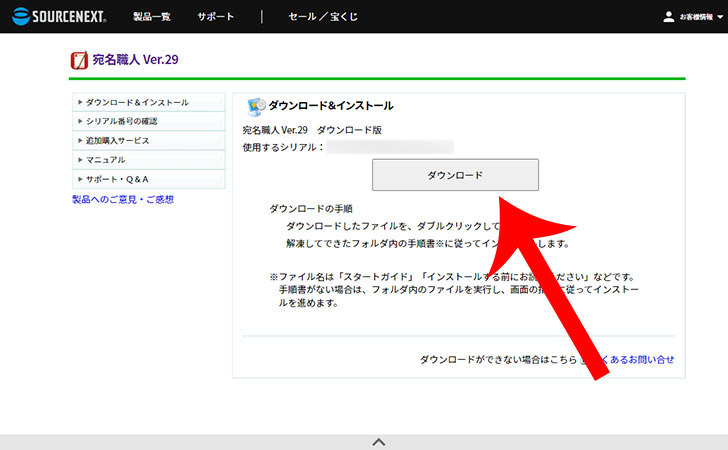728x450 pixels.
Task: Click the SOURCENEXT logo
Action: (x=59, y=16)
